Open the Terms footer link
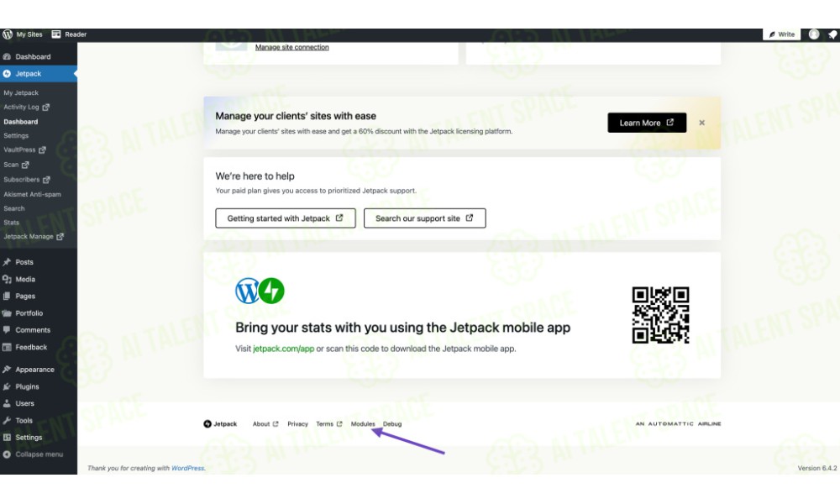The height and width of the screenshot is (504, 840). [329, 424]
